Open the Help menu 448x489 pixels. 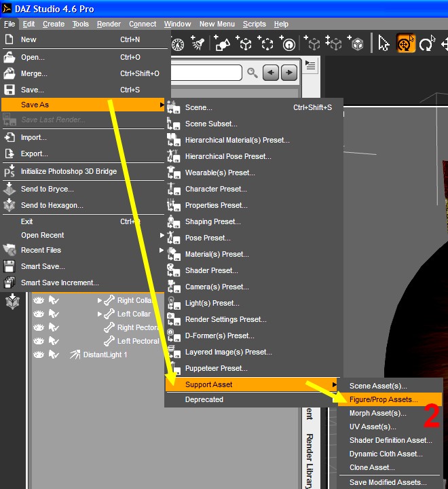[x=281, y=24]
